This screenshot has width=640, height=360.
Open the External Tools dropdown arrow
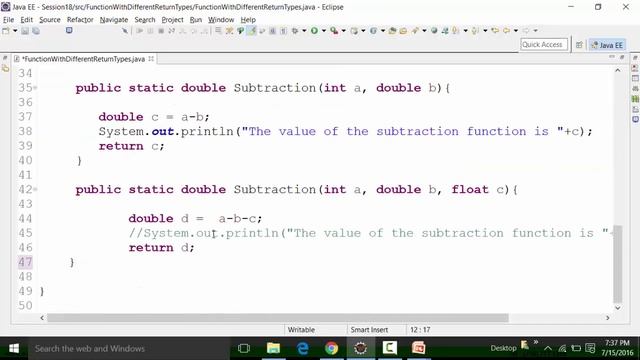click(344, 31)
